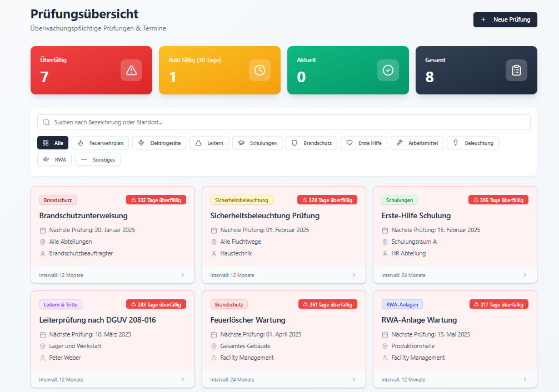
Task: Click the calendar icon next to Nächste Prüfung 20. Januar
Action: click(x=43, y=229)
